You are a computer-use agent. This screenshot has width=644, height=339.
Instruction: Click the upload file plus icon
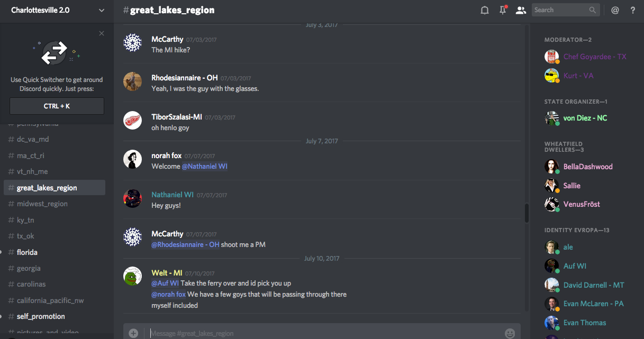pyautogui.click(x=133, y=333)
